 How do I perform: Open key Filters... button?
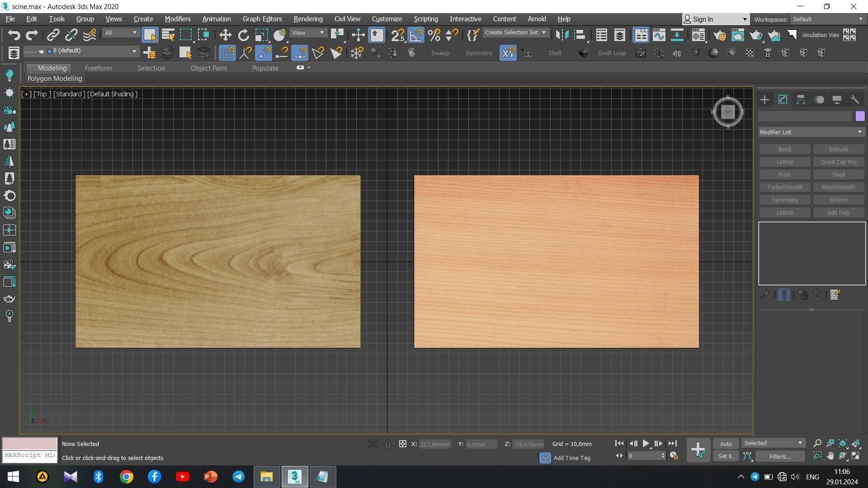point(780,456)
